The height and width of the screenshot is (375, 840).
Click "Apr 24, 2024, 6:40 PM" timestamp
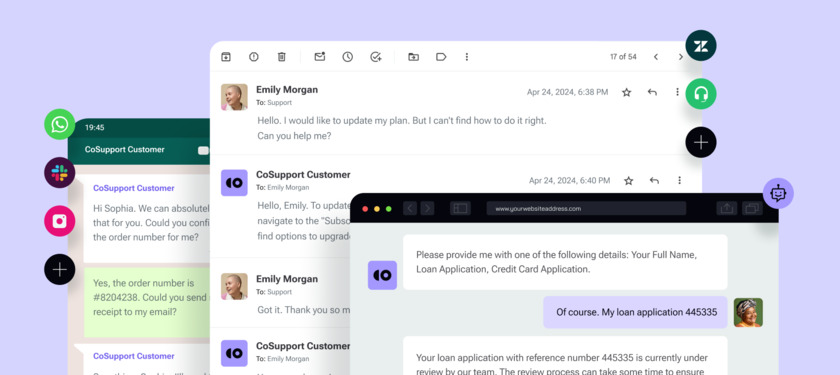click(x=569, y=181)
